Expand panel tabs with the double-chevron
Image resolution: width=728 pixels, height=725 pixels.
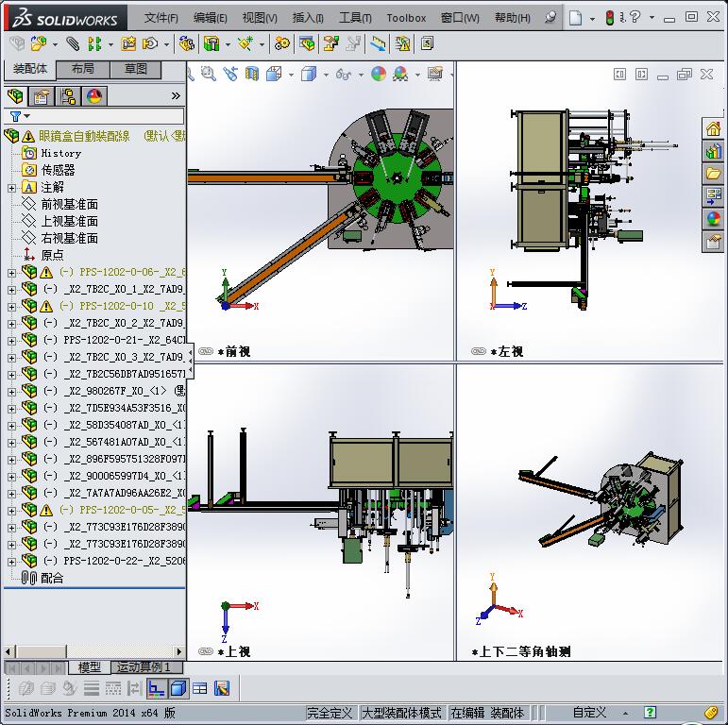click(176, 96)
